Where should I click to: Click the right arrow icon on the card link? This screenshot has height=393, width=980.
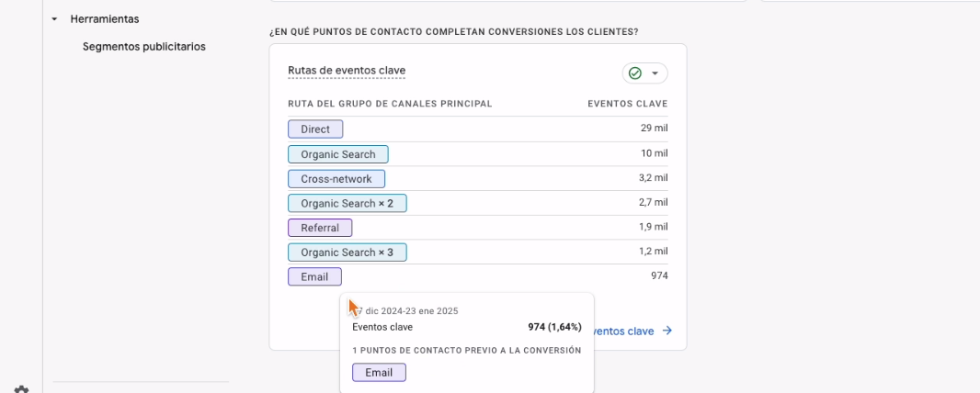(667, 331)
